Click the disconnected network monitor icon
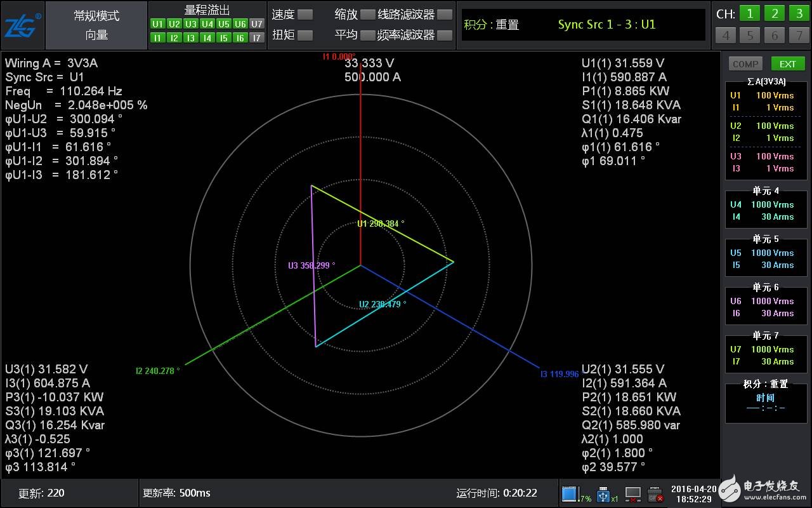 click(632, 493)
